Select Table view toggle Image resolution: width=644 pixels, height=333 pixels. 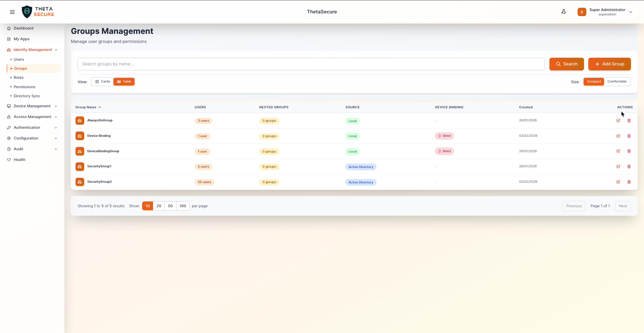[124, 81]
